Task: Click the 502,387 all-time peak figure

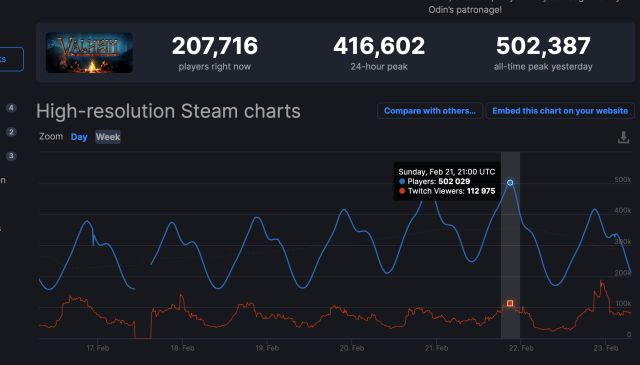Action: click(543, 45)
